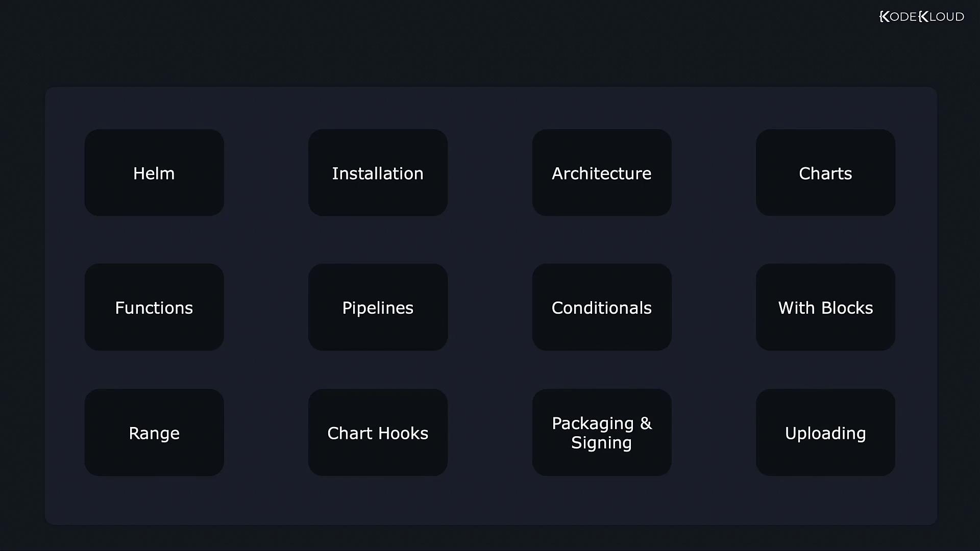Screen dimensions: 980x551
Task: Click the ampersand in Packaging & Signing
Action: click(x=646, y=423)
